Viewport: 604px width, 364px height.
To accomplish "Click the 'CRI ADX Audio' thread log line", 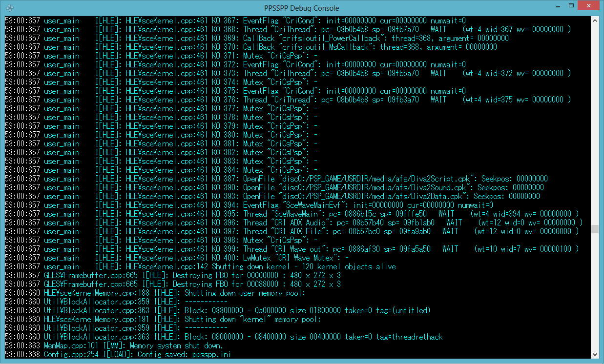I will click(293, 222).
